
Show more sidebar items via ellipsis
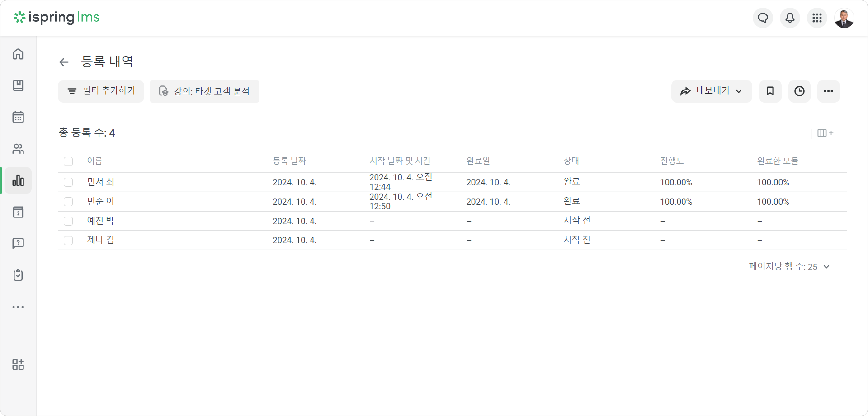pos(18,307)
